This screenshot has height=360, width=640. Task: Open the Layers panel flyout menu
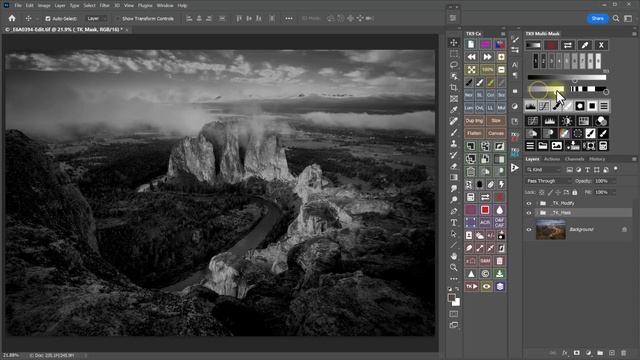click(x=634, y=159)
